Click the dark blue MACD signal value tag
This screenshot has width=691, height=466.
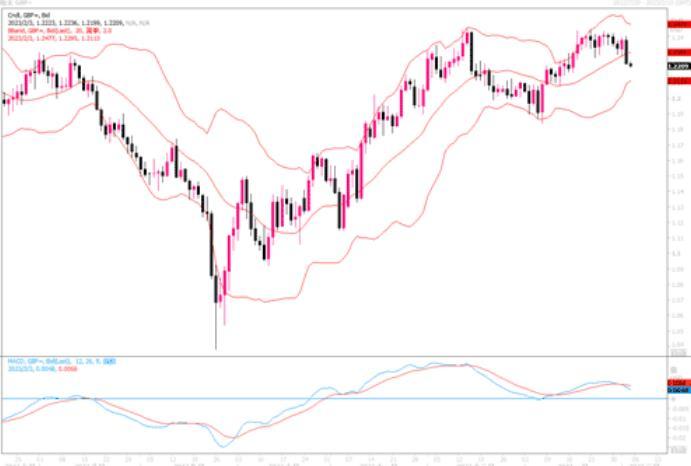coord(676,389)
